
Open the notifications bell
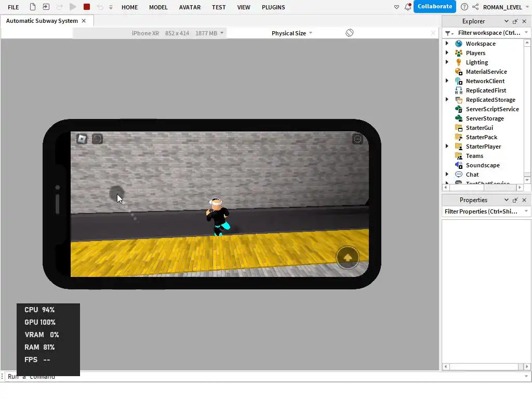[x=408, y=6]
